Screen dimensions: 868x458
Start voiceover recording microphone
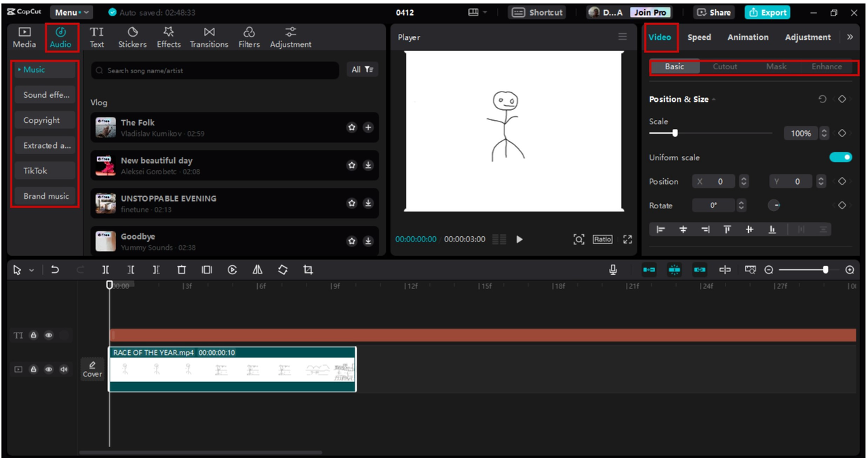tap(613, 270)
